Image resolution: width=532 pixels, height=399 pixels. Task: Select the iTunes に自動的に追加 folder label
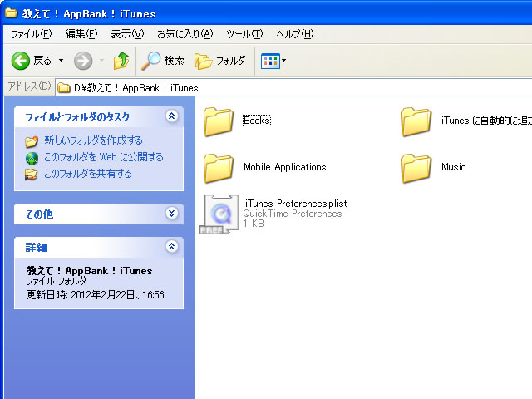(x=486, y=121)
